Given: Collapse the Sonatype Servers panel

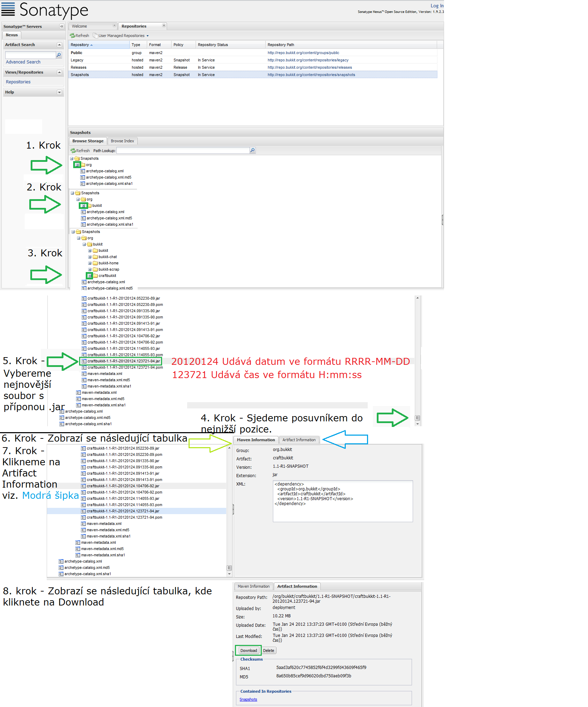Looking at the screenshot, I should pyautogui.click(x=62, y=26).
